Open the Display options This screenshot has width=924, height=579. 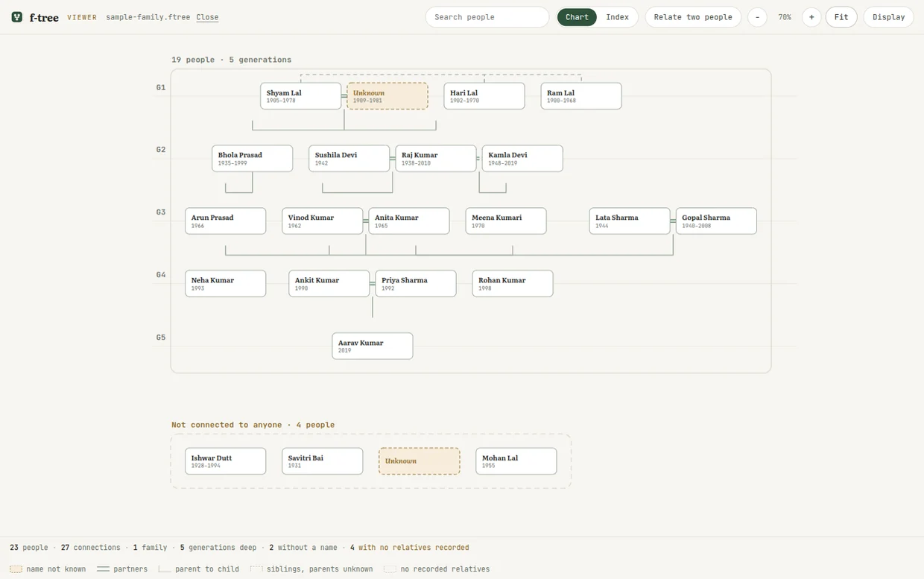click(x=888, y=17)
